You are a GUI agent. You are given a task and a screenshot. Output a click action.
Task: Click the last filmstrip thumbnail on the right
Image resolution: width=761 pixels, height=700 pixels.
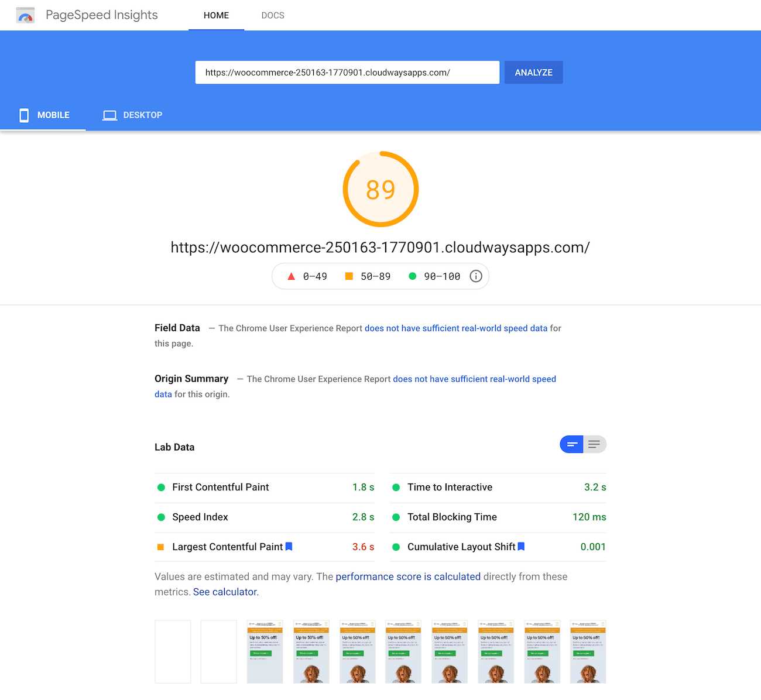(x=588, y=651)
